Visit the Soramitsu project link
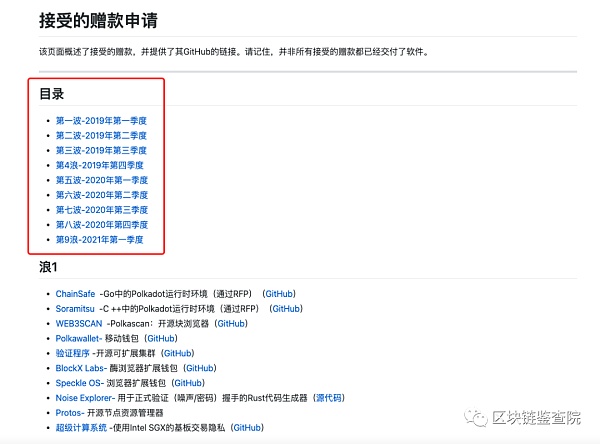 click(x=76, y=309)
